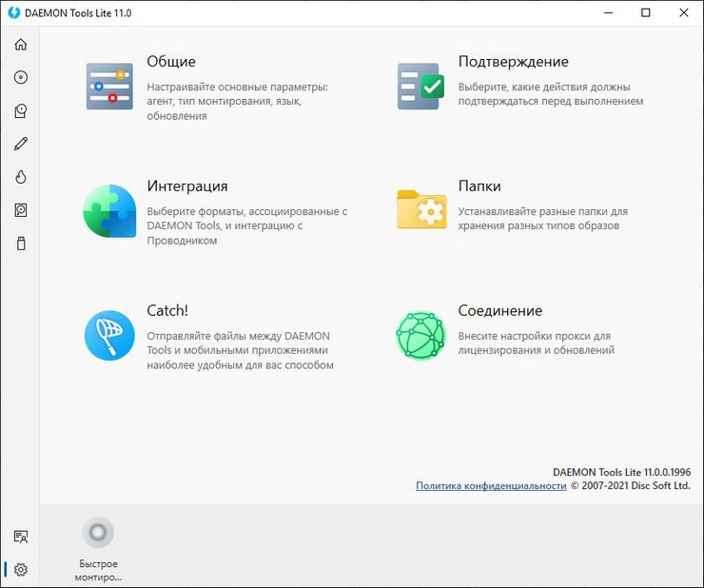Open the Интеграция puzzle globe icon
Image resolution: width=704 pixels, height=588 pixels.
tap(109, 210)
